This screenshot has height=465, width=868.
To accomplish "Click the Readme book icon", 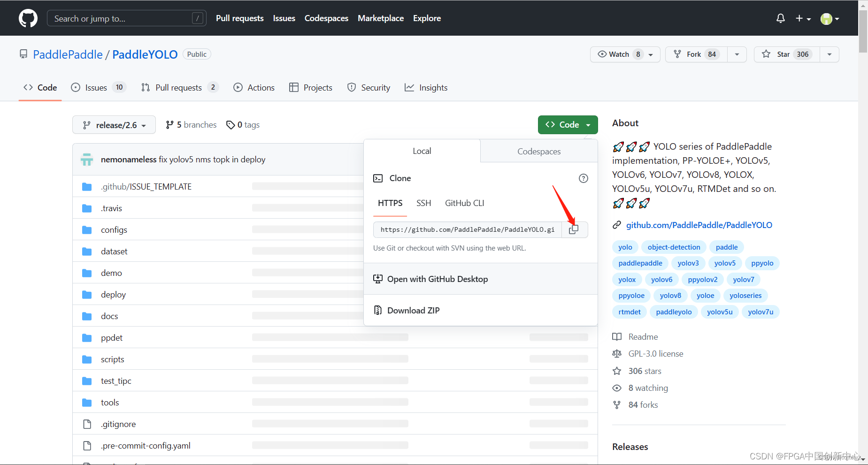I will point(617,337).
